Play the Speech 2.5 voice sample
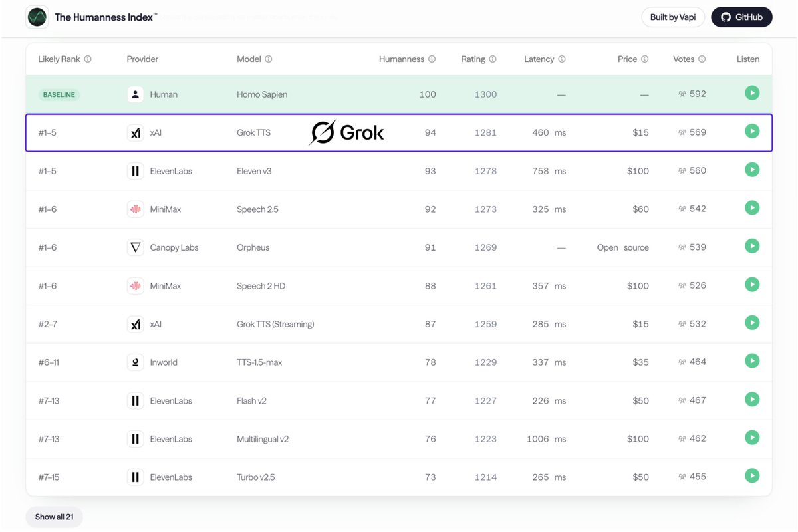 752,208
